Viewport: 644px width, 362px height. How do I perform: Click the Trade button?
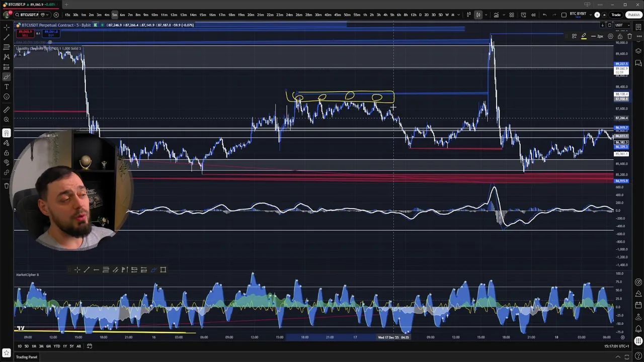pos(616,15)
